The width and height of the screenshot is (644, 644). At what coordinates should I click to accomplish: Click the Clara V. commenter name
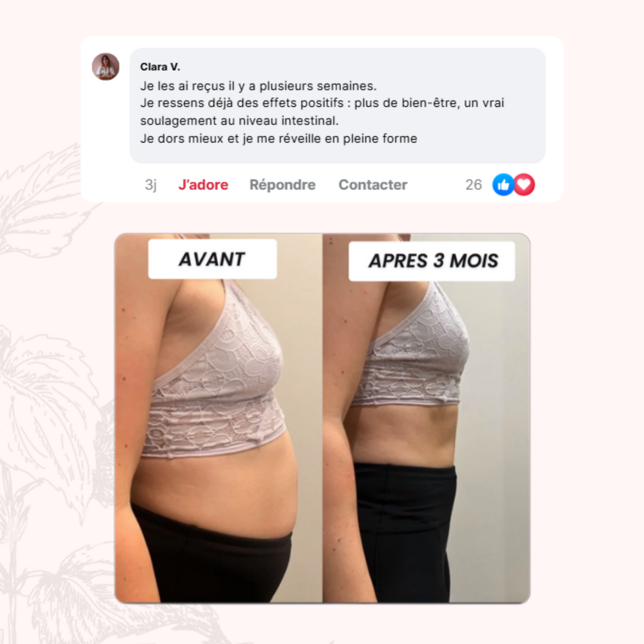pyautogui.click(x=160, y=67)
